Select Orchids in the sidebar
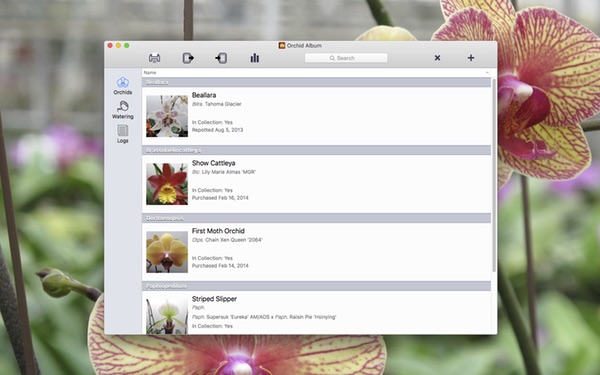 pos(122,86)
